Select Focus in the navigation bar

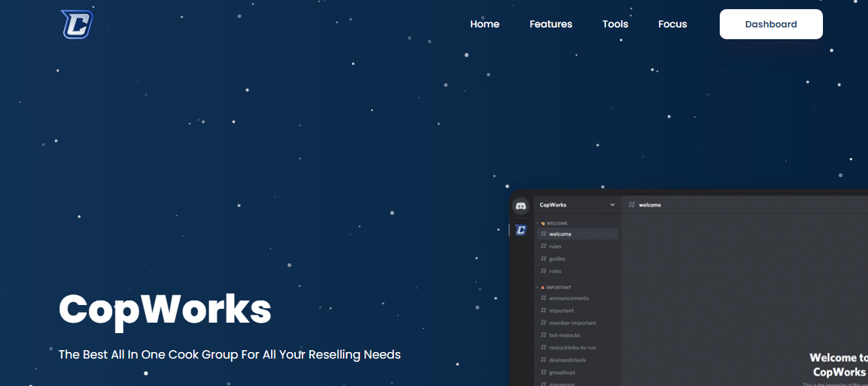click(673, 24)
